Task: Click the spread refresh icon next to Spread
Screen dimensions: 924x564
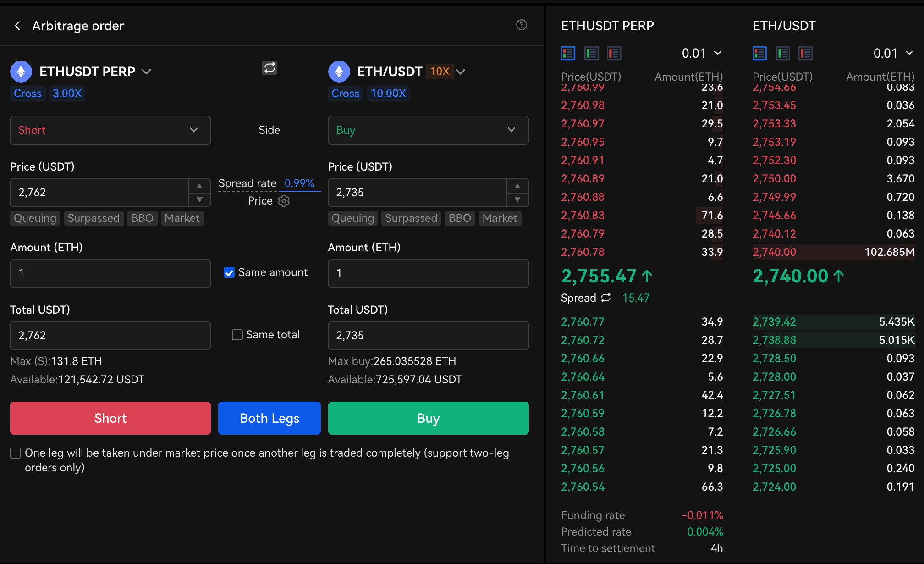Action: click(606, 298)
